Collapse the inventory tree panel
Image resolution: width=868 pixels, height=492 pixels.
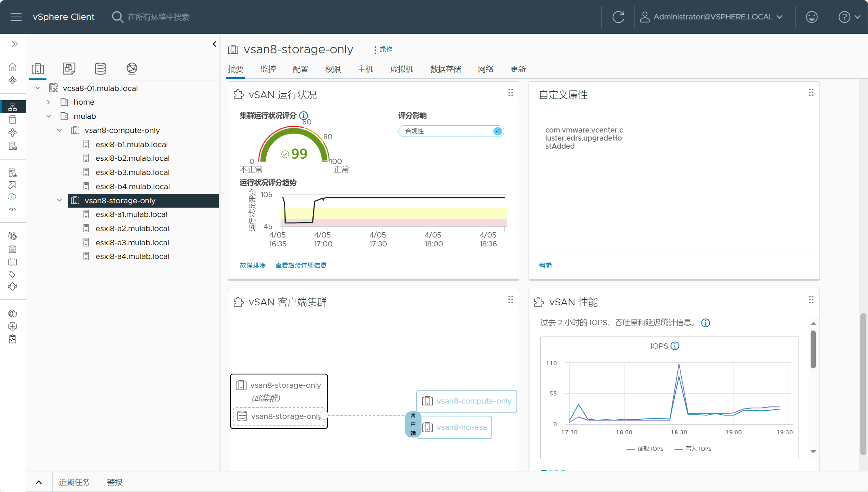pyautogui.click(x=215, y=44)
